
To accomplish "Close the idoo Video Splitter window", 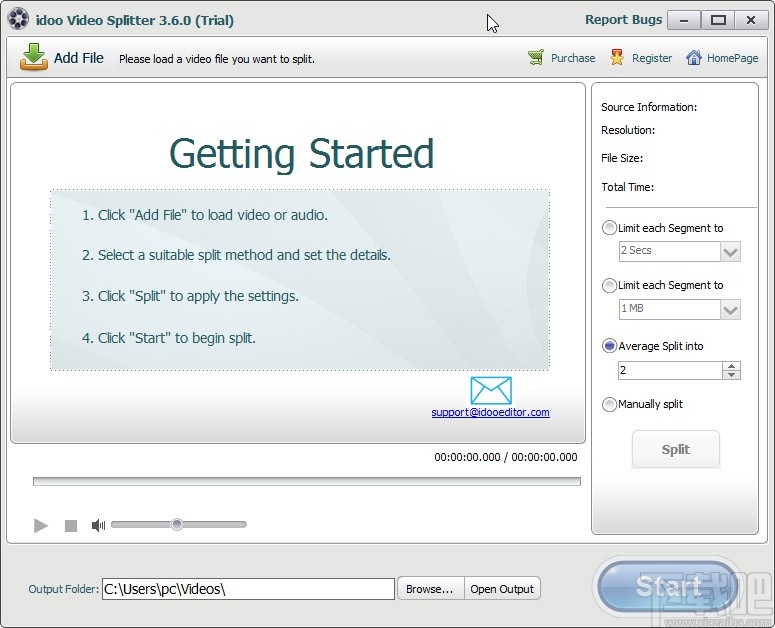I will coord(751,20).
